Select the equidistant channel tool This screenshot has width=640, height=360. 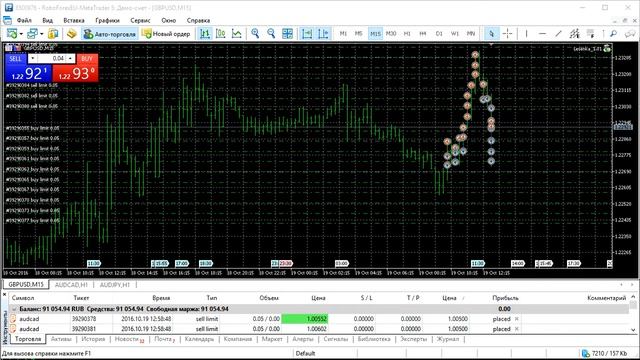(575, 33)
